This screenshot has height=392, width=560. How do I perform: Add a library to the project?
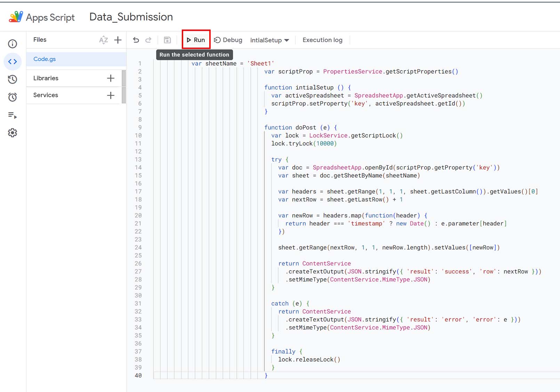[x=111, y=78]
